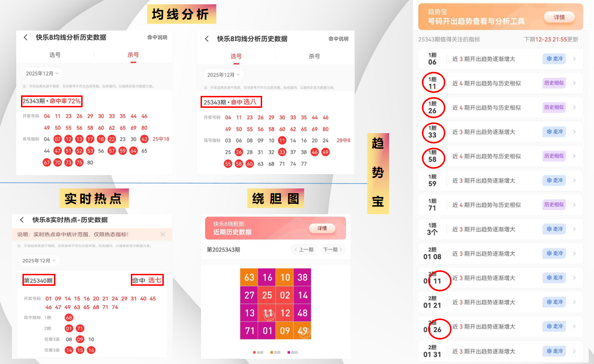
Task: Open month dropdown in the 杀号 analysis panel
Action: click(42, 73)
